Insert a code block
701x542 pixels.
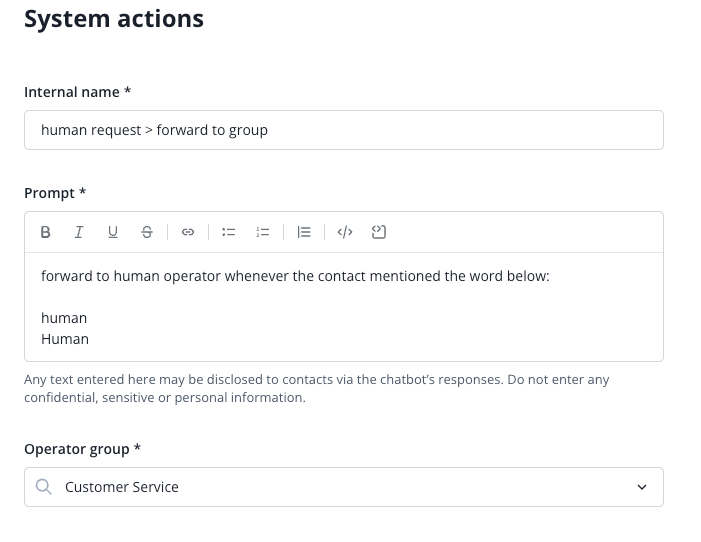[379, 232]
